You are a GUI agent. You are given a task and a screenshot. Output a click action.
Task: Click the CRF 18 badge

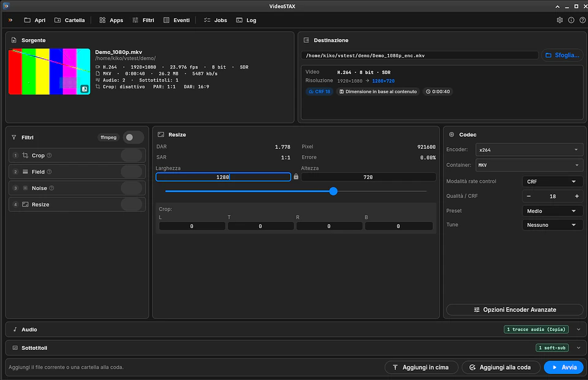coord(320,91)
